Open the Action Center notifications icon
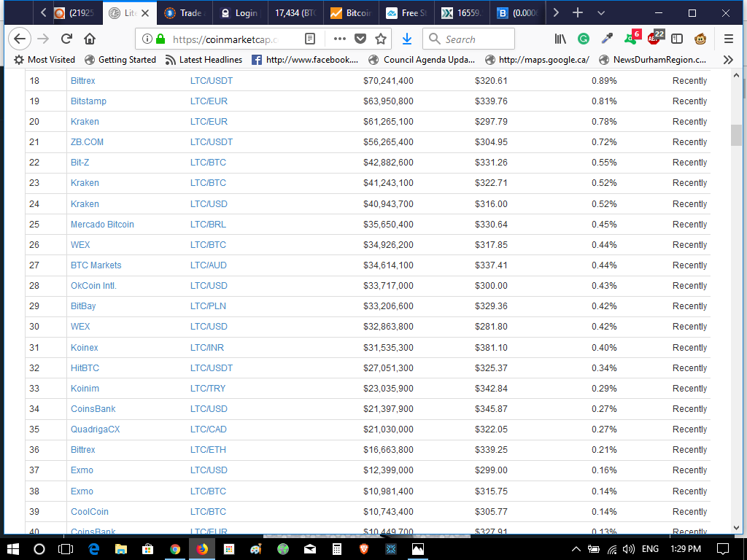 [x=723, y=549]
